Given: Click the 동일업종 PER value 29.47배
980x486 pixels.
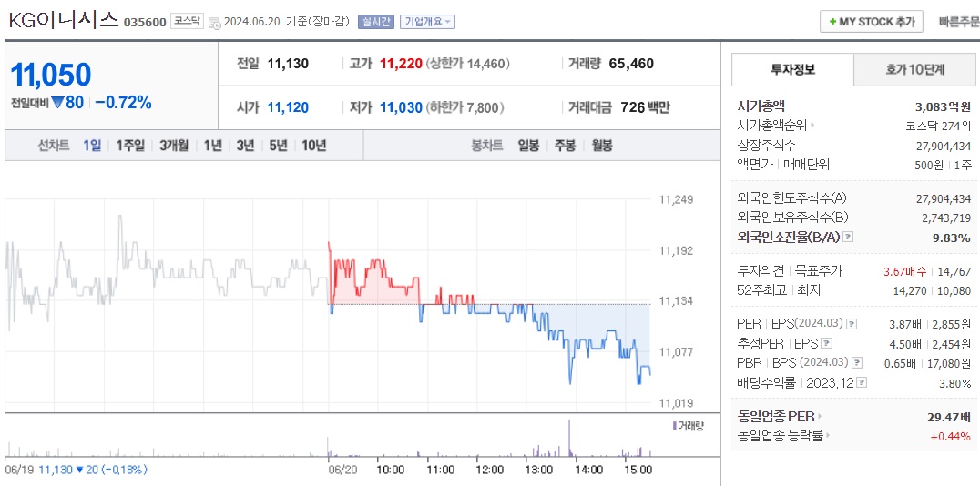Looking at the screenshot, I should [x=949, y=416].
